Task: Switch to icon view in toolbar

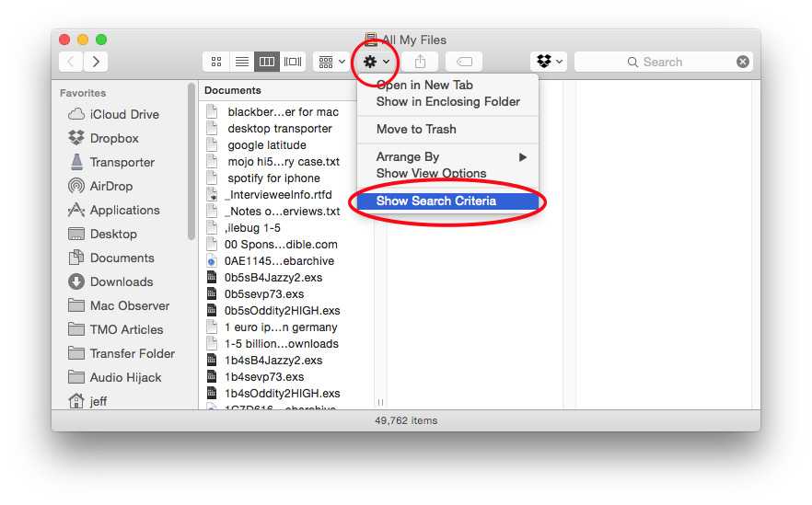Action: [x=216, y=63]
